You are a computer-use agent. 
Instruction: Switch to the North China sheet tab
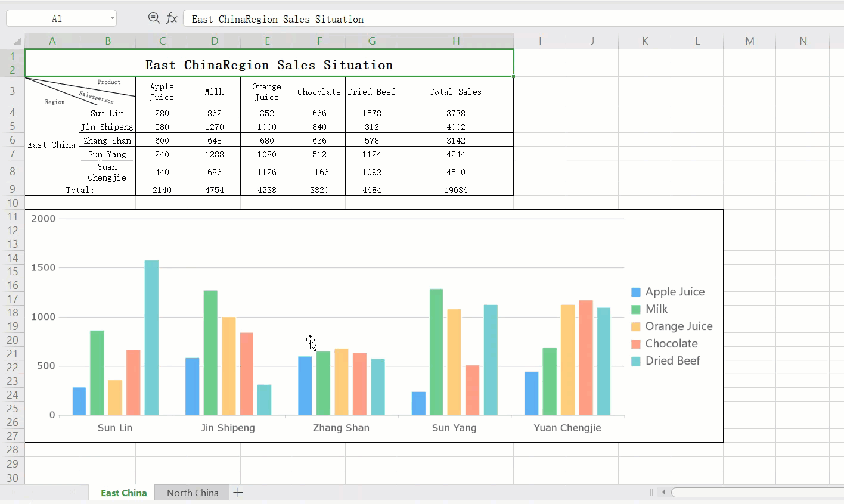click(193, 493)
